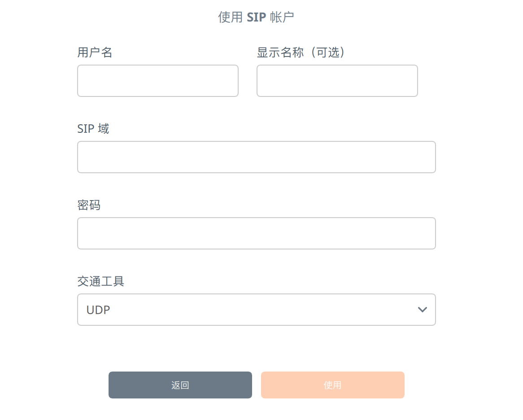Image resolution: width=523 pixels, height=420 pixels.
Task: Click the SIP 域 label
Action: click(93, 129)
